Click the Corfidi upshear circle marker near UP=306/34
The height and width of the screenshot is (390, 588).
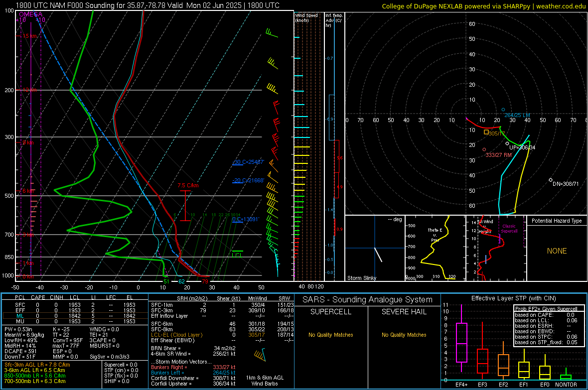pyautogui.click(x=507, y=143)
